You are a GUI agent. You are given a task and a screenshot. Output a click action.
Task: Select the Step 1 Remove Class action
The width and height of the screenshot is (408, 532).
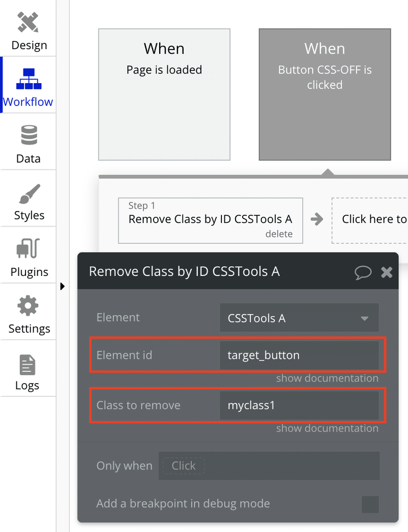coord(210,220)
